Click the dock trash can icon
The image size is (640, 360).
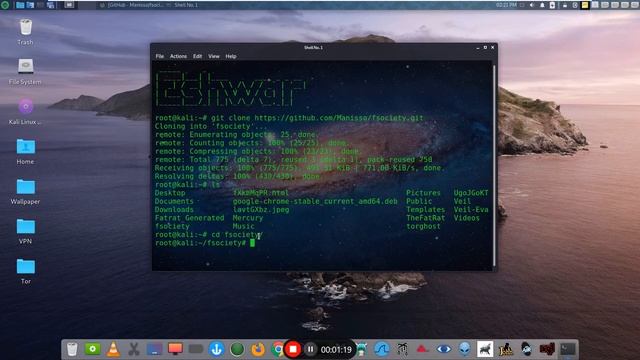click(x=72, y=349)
